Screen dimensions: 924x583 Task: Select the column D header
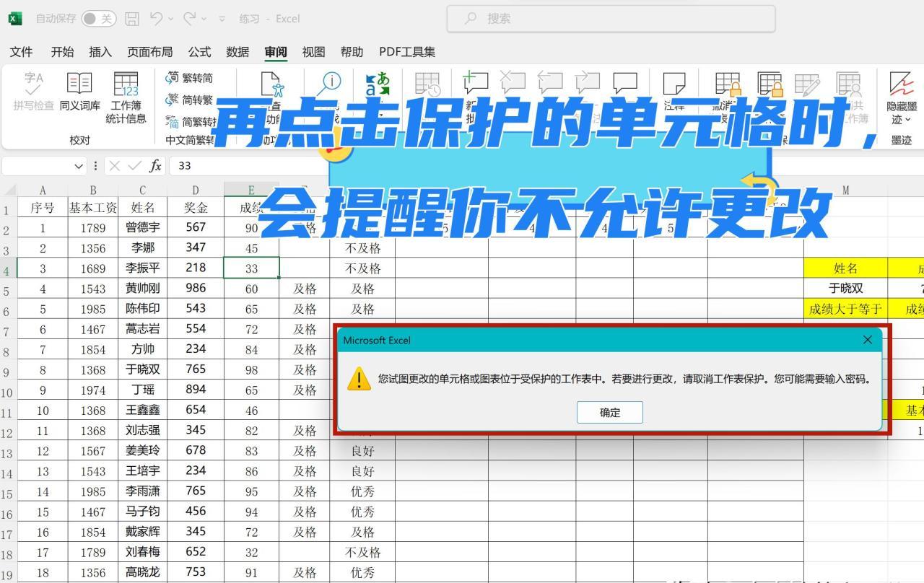(x=196, y=190)
